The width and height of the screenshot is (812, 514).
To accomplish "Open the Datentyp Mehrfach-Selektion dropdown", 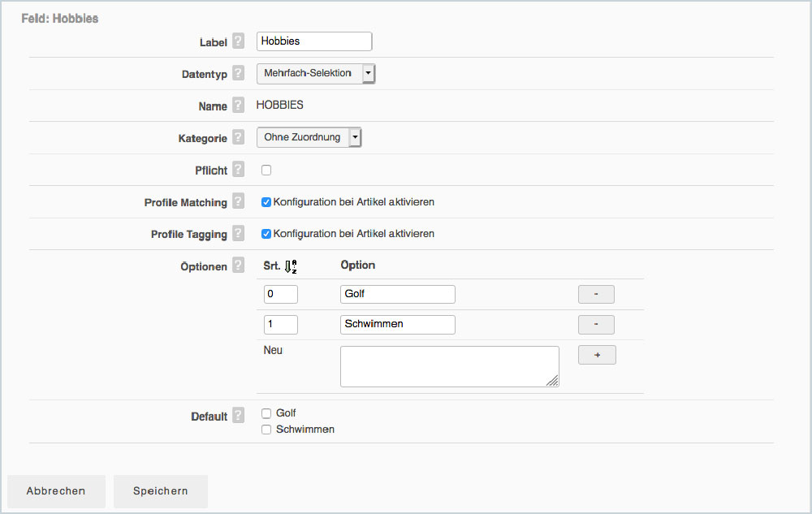I will (316, 74).
